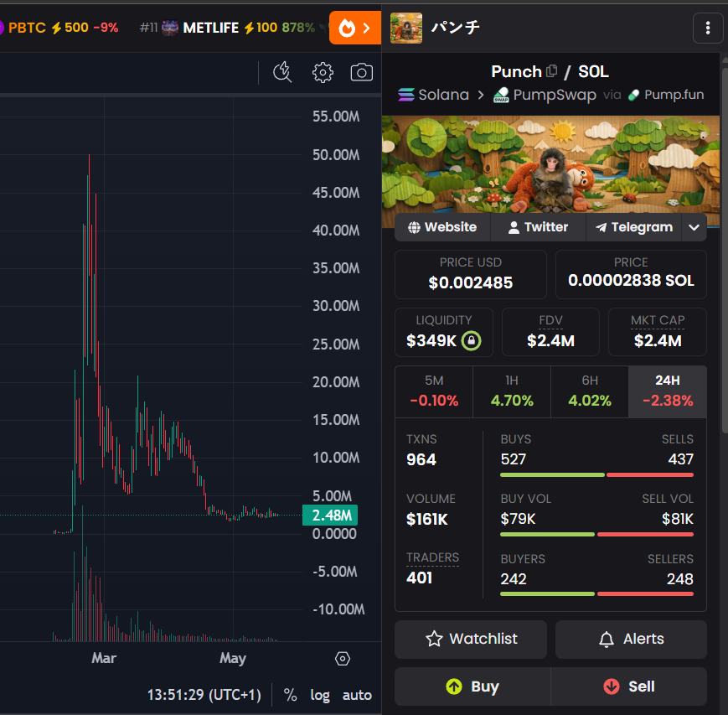Click the buyers versus sellers ratio bar
The height and width of the screenshot is (715, 728).
coord(596,593)
